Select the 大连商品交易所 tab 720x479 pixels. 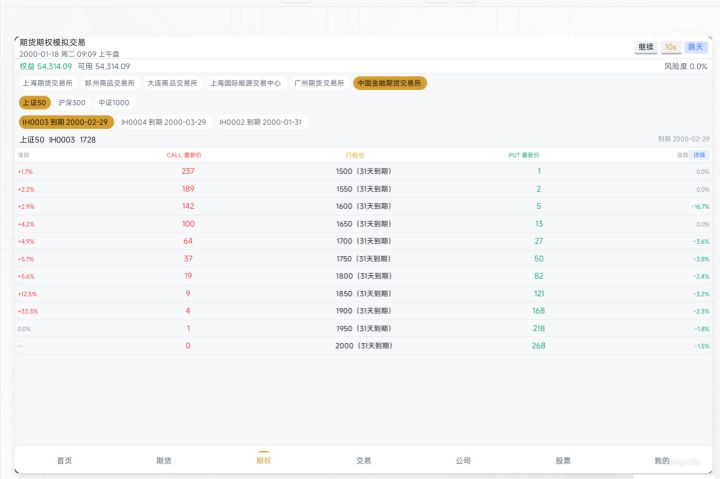click(172, 83)
